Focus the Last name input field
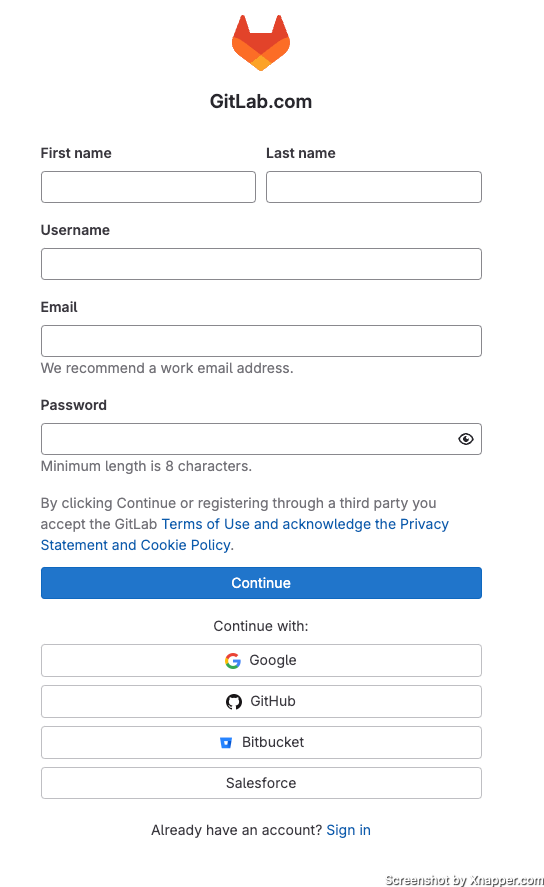This screenshot has height=887, width=544. pos(374,187)
